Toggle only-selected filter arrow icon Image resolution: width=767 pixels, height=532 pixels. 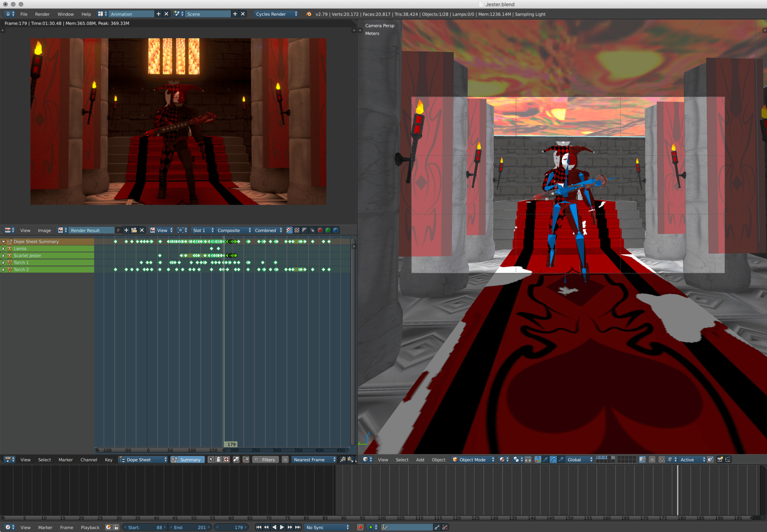pyautogui.click(x=211, y=460)
